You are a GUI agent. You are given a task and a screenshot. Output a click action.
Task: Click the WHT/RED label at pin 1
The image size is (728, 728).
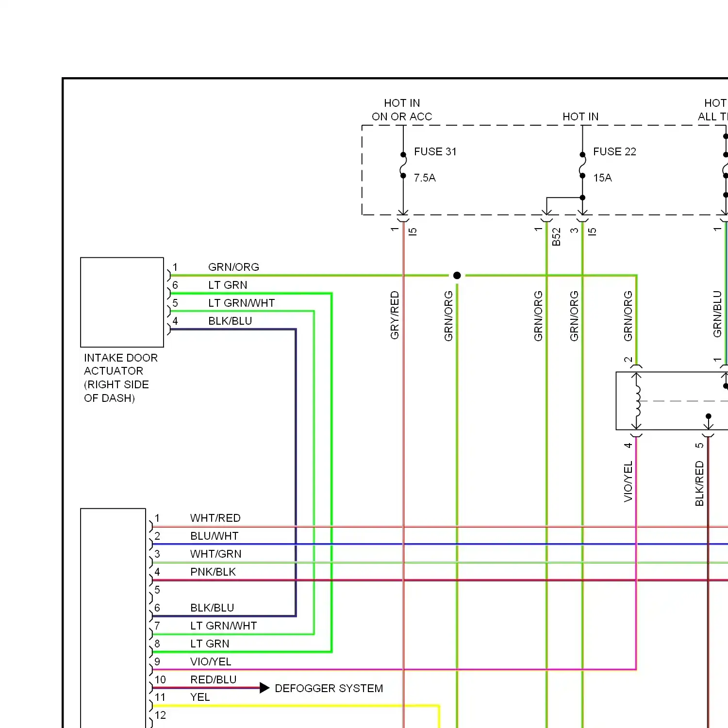pyautogui.click(x=215, y=518)
